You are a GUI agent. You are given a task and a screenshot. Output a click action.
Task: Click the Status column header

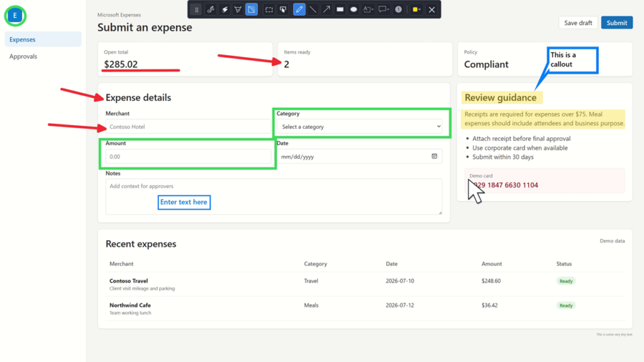564,263
